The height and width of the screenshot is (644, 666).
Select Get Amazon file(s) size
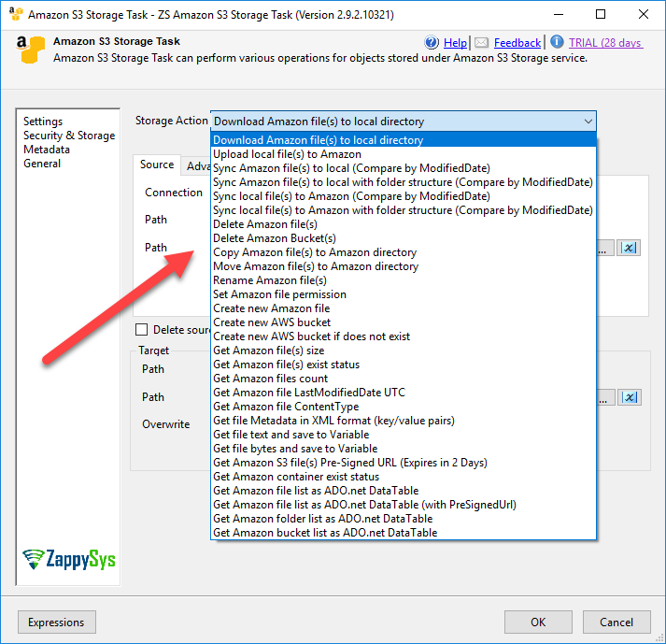pos(404,351)
